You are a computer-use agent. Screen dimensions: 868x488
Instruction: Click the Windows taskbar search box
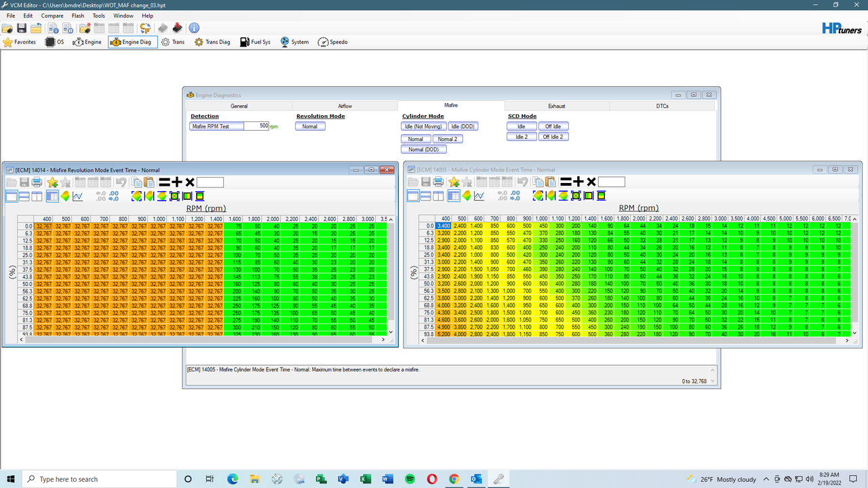click(x=100, y=479)
